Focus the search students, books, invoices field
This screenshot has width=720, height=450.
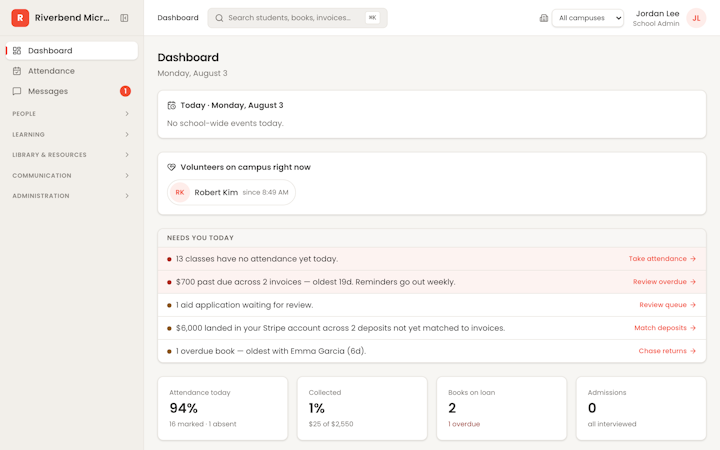pyautogui.click(x=297, y=18)
